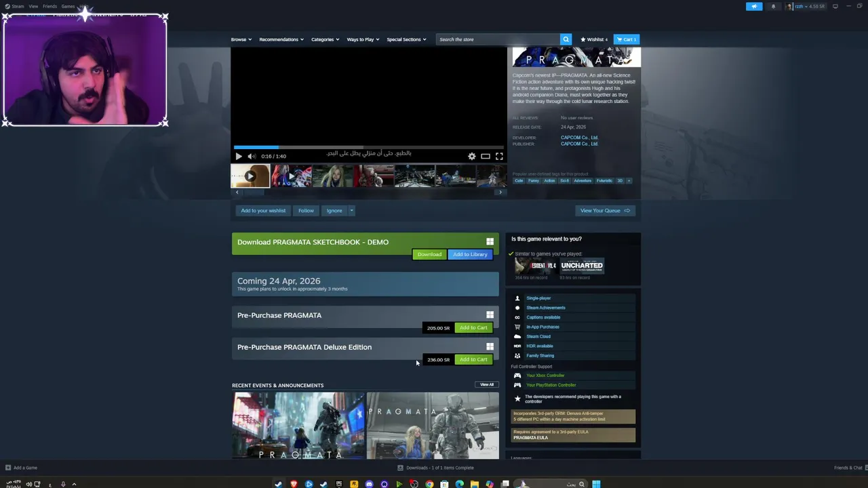Open Family Sharing feature link
Screen dimensions: 868x488
click(540, 356)
